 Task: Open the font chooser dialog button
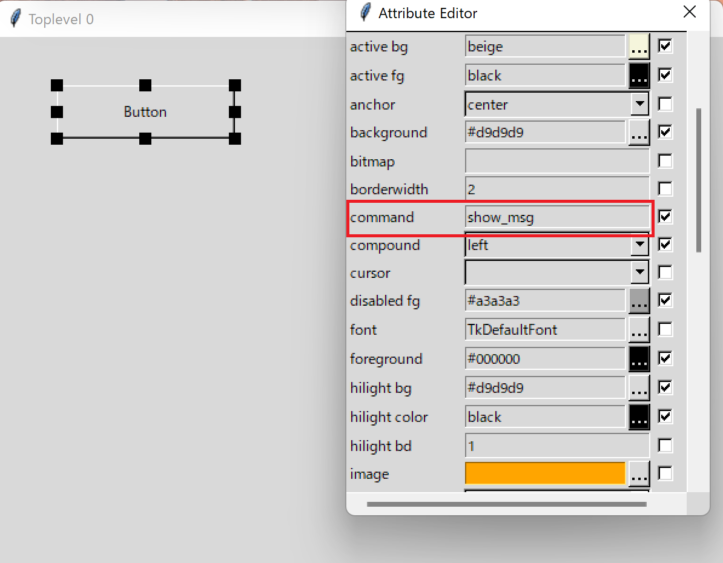[639, 330]
